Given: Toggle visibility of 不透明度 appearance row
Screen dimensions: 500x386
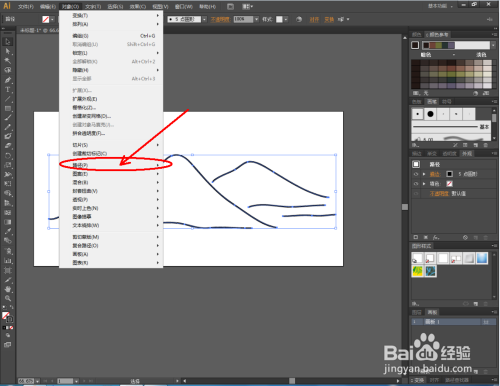Looking at the screenshot, I should click(416, 194).
